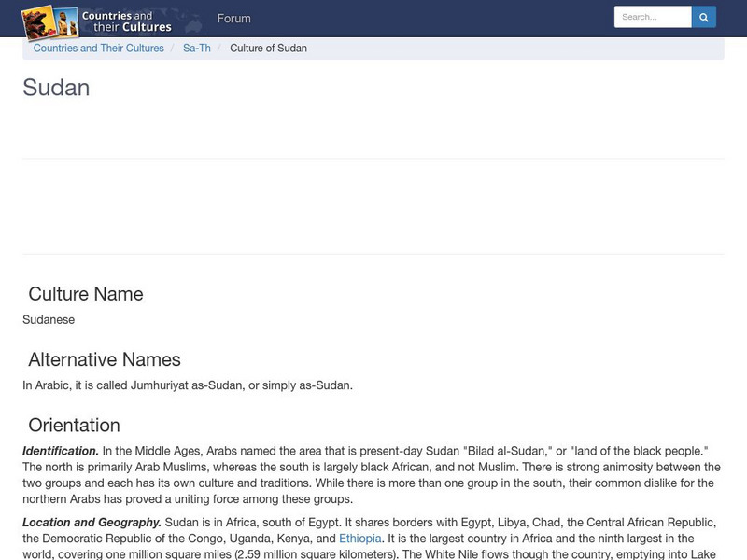Image resolution: width=747 pixels, height=560 pixels.
Task: Focus the Search text field
Action: click(x=653, y=17)
